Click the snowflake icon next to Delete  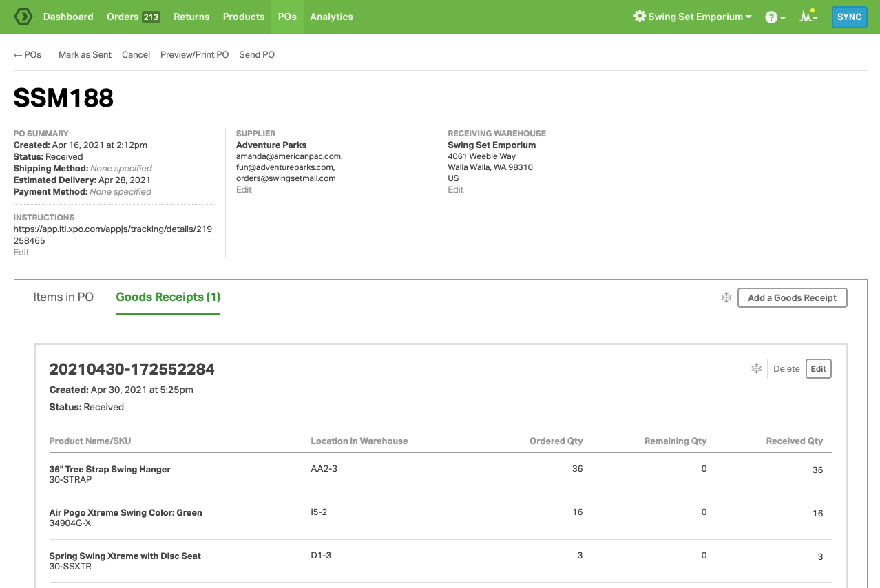(x=756, y=369)
